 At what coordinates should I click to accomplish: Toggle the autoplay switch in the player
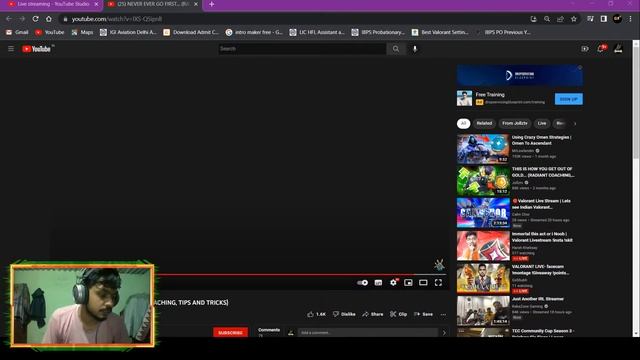362,282
